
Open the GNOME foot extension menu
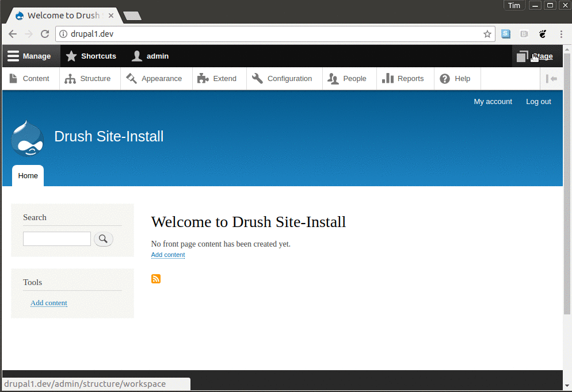[542, 34]
